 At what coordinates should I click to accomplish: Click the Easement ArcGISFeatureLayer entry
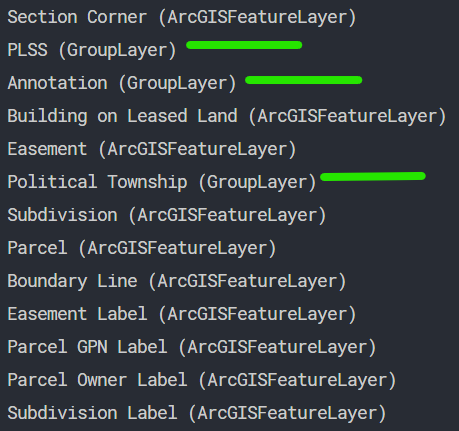(x=152, y=149)
